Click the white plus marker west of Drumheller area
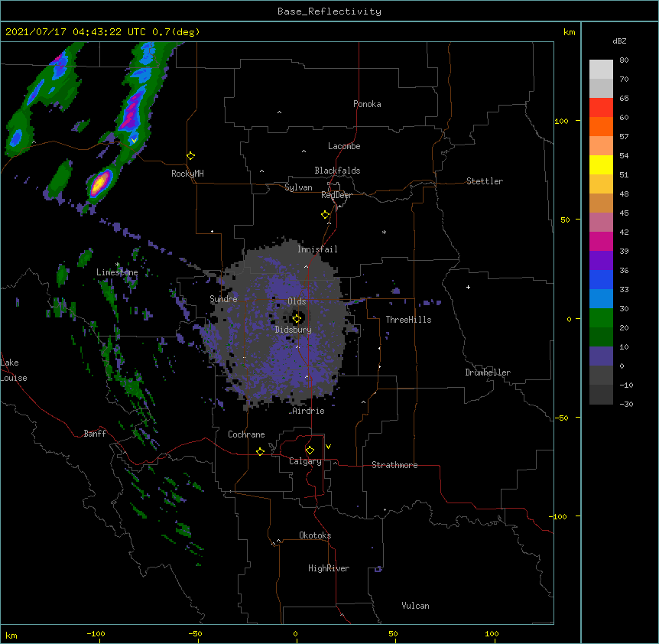 click(468, 287)
